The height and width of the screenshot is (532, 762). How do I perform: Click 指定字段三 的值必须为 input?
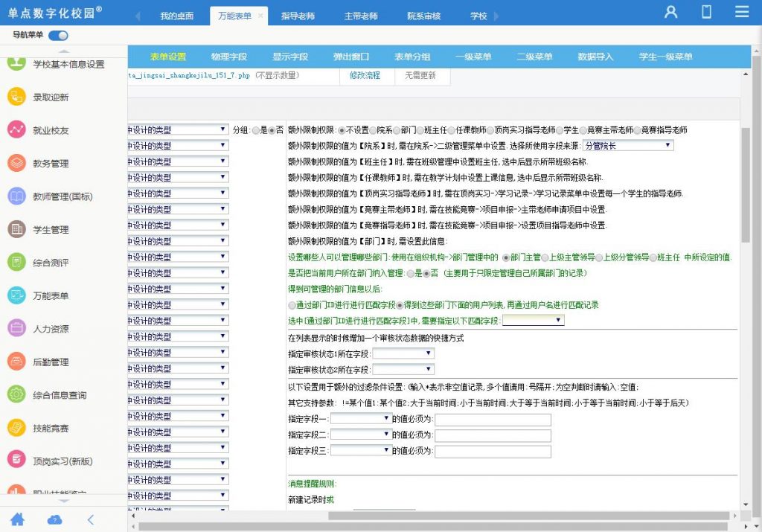[493, 452]
